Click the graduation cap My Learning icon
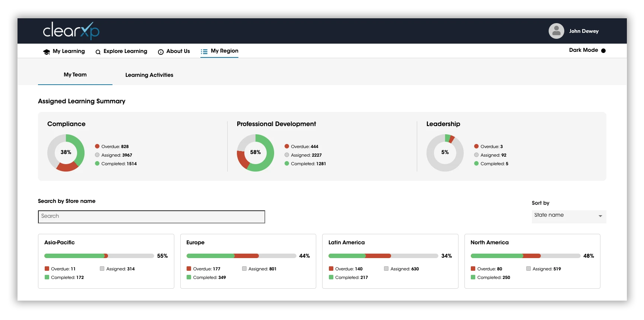Screen dimensions: 644x320 tap(46, 52)
